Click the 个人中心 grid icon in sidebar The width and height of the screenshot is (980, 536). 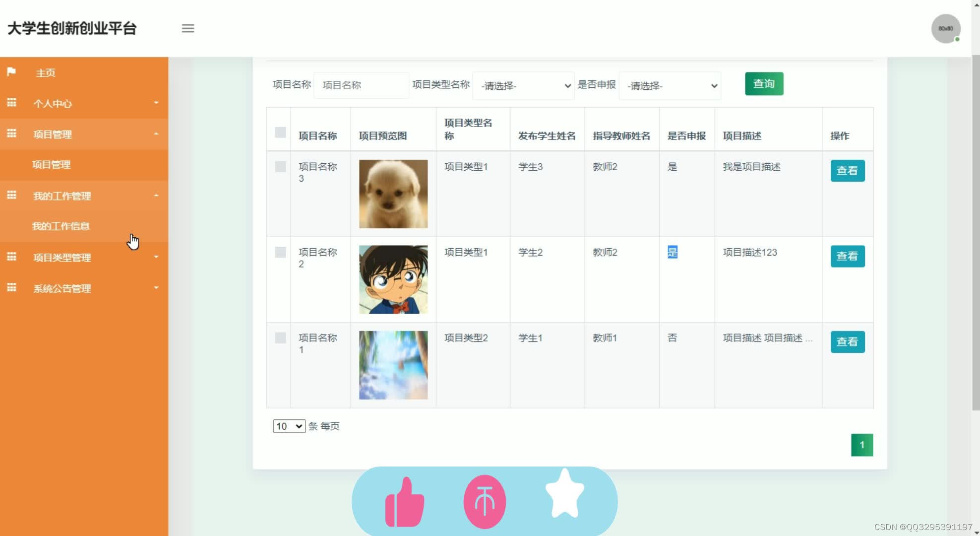coord(11,103)
